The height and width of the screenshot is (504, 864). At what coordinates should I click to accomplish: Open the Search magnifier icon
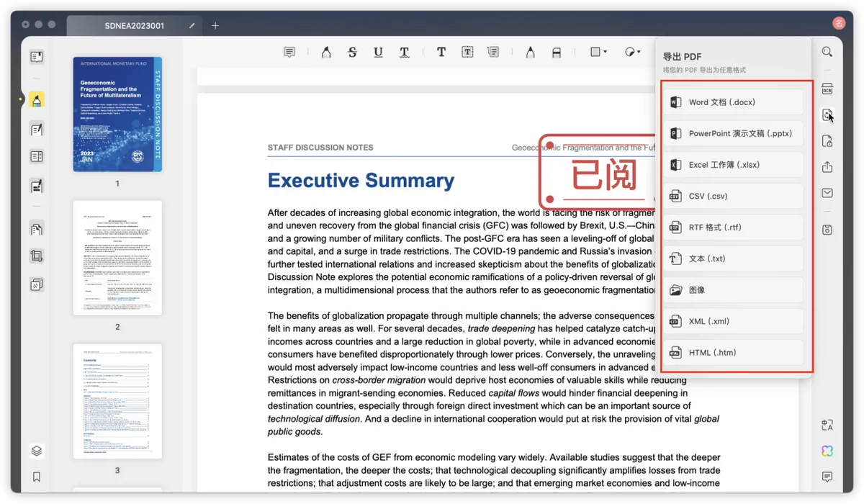coord(827,52)
